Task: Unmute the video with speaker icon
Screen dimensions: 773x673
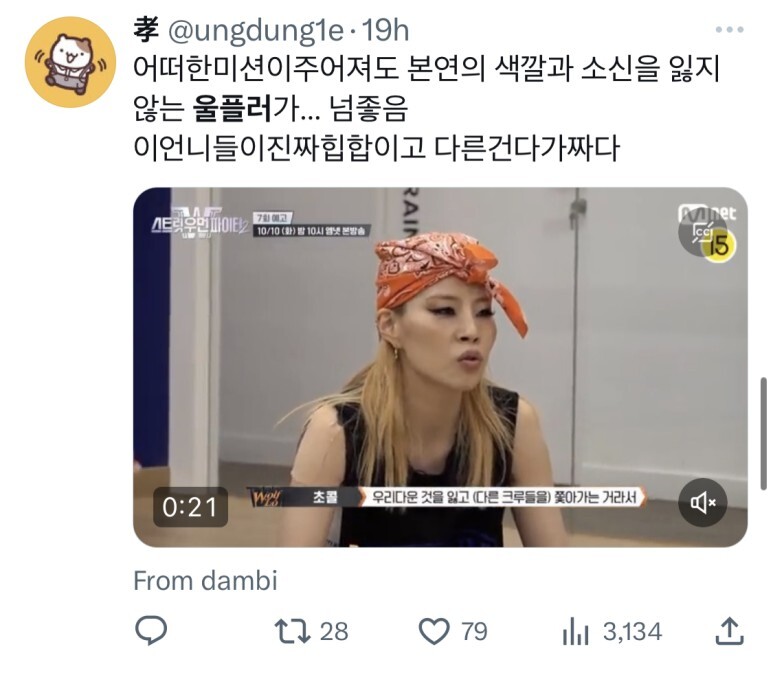Action: click(703, 502)
